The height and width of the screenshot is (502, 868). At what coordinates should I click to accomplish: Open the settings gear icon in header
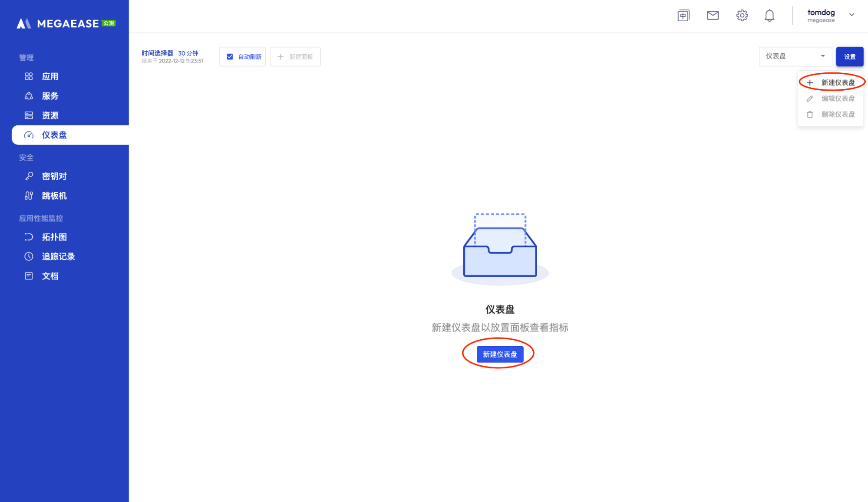pyautogui.click(x=742, y=16)
